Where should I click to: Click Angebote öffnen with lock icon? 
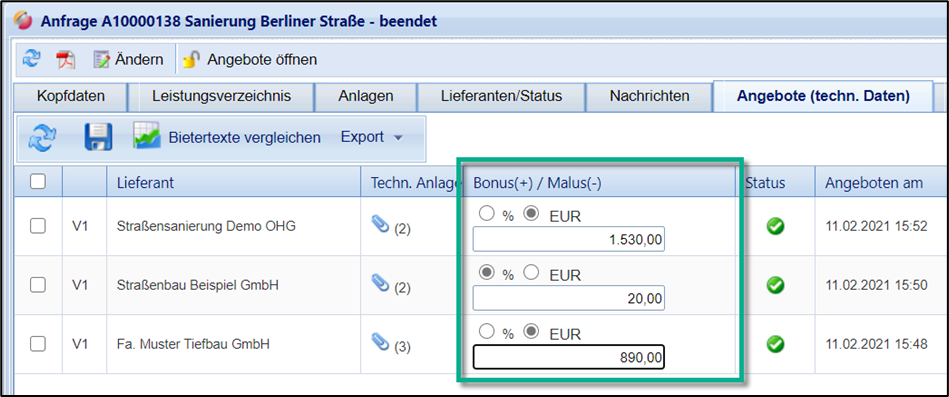[250, 60]
